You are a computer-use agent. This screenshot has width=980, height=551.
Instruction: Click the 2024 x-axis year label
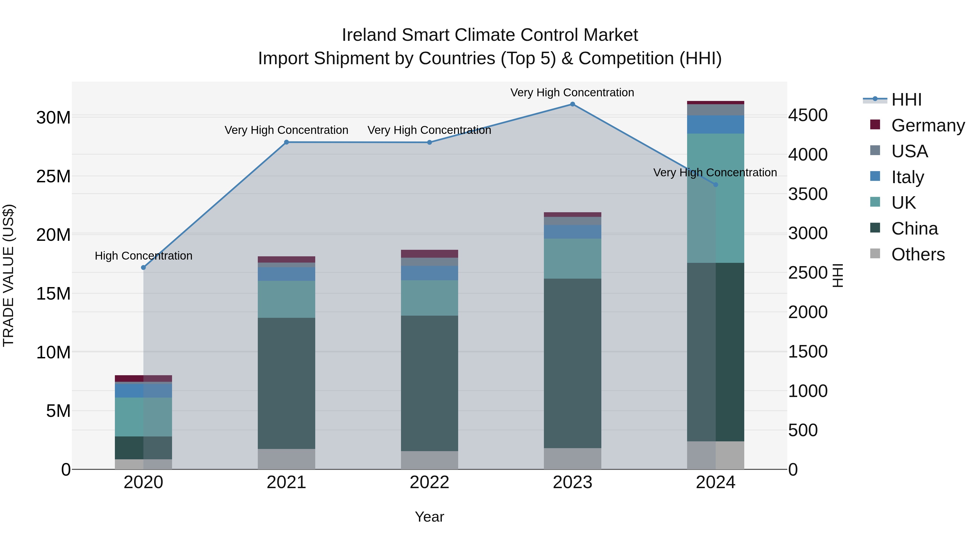coord(716,482)
